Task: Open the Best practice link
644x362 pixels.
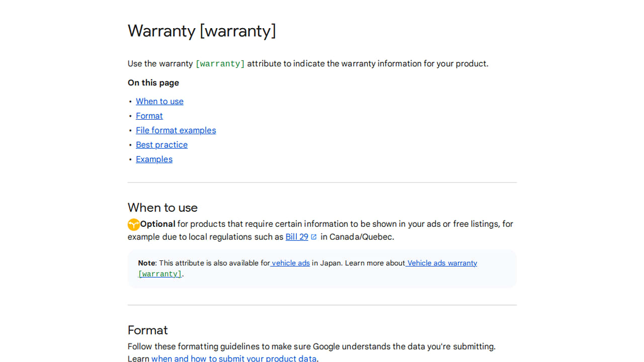Action: (x=162, y=145)
